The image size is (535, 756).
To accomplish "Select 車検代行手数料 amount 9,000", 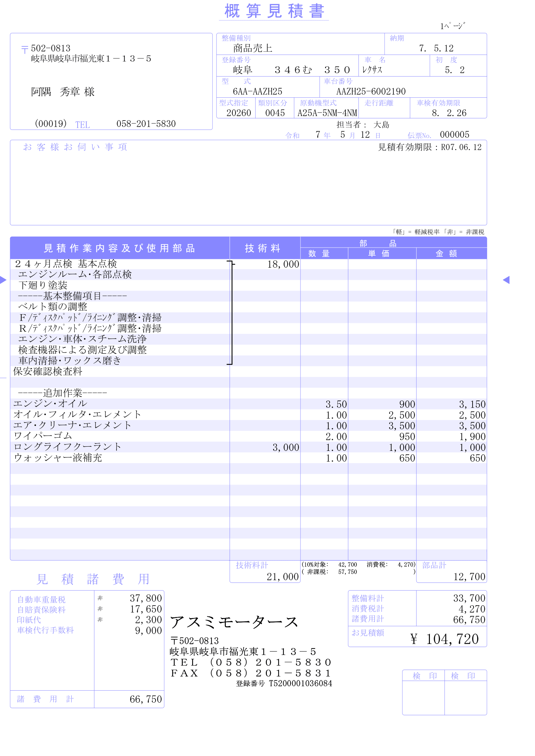I will click(148, 631).
